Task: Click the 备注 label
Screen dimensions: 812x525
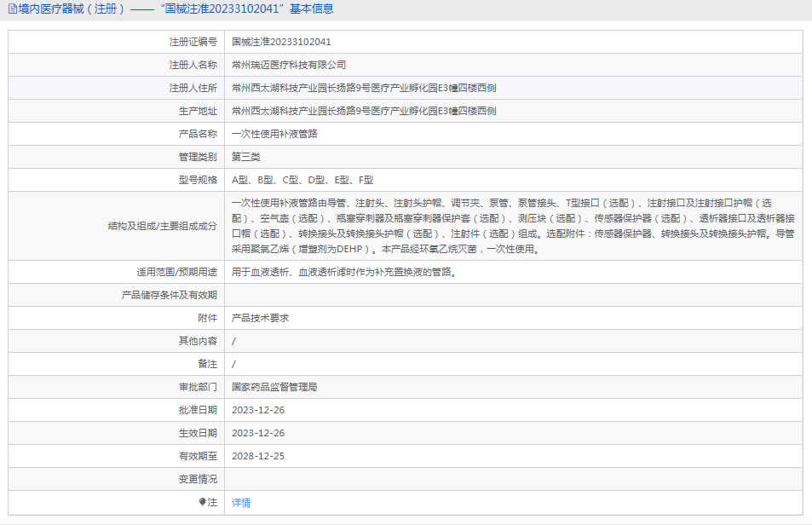Action: [208, 364]
